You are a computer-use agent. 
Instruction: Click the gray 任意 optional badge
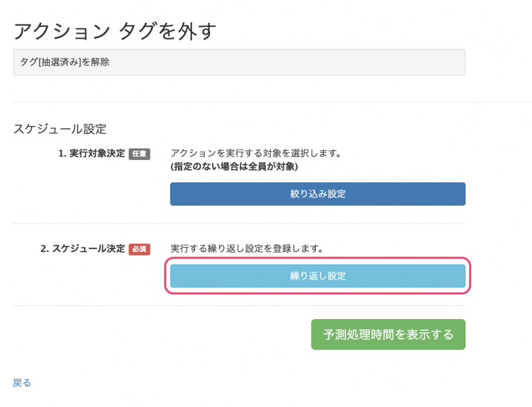[139, 154]
